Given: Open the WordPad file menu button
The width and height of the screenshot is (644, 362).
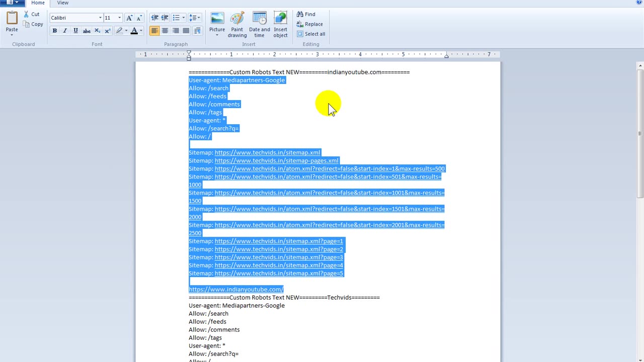Looking at the screenshot, I should tap(12, 3).
